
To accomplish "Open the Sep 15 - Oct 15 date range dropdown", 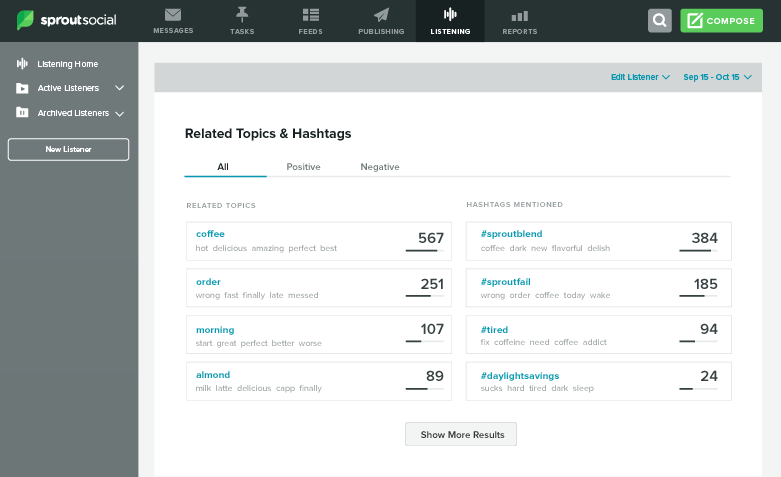I will (x=717, y=77).
